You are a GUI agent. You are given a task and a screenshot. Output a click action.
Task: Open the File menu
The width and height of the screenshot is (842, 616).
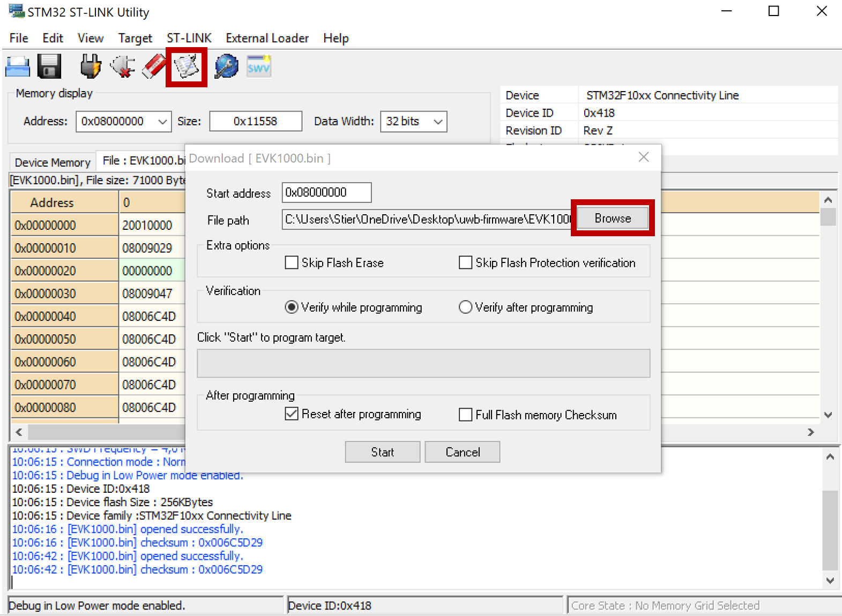coord(19,38)
